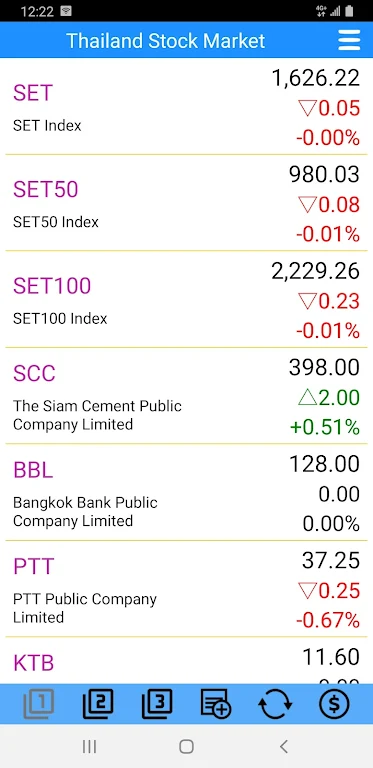Viewport: 373px width, 768px height.
Task: Open the hamburger menu icon
Action: (x=349, y=40)
